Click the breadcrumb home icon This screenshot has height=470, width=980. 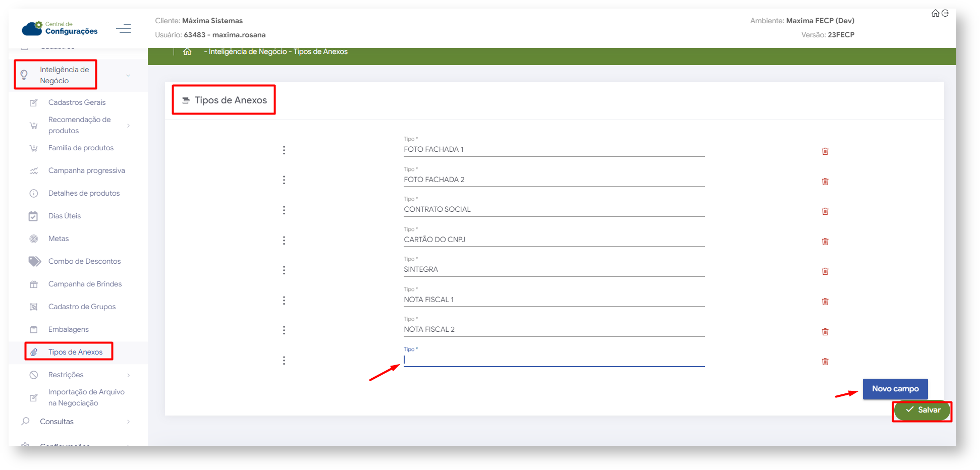tap(187, 51)
